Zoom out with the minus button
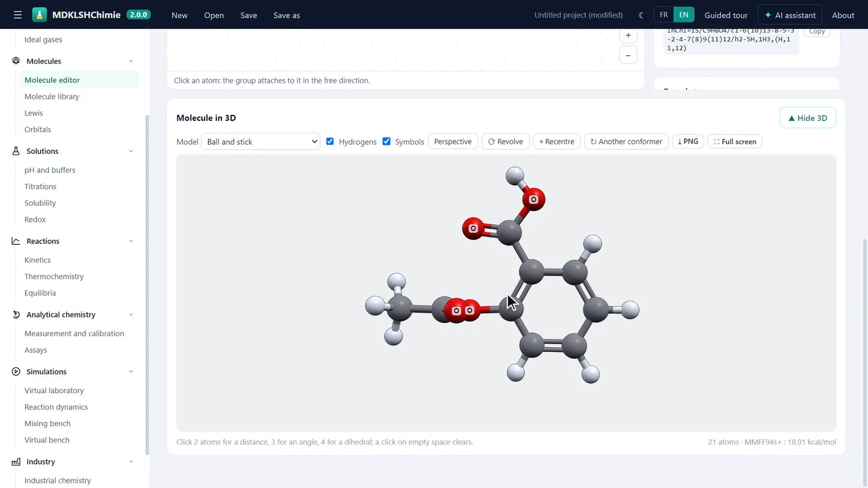Viewport: 868px width, 488px height. click(628, 55)
